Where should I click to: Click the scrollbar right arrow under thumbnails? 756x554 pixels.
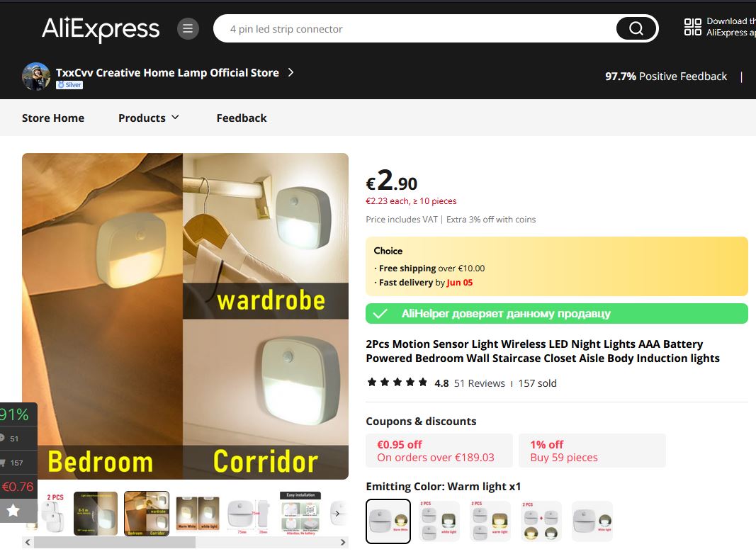(x=343, y=543)
